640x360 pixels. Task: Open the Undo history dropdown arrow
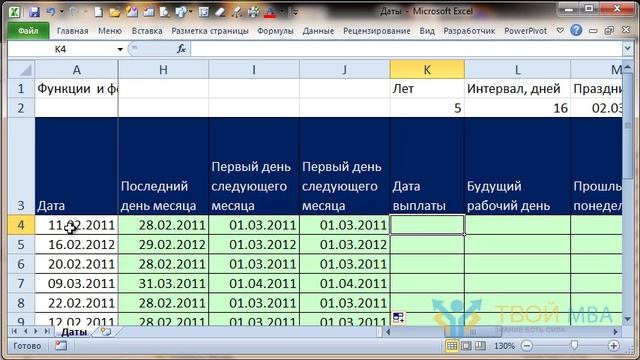tap(62, 12)
